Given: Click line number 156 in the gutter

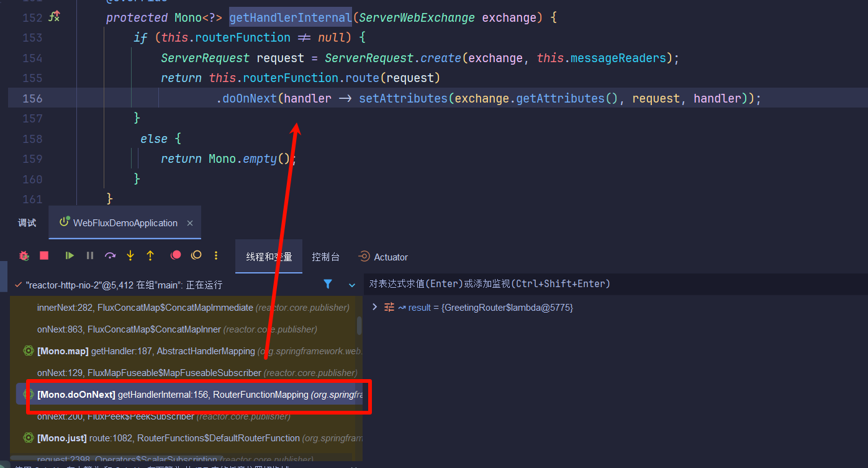Looking at the screenshot, I should pyautogui.click(x=32, y=98).
